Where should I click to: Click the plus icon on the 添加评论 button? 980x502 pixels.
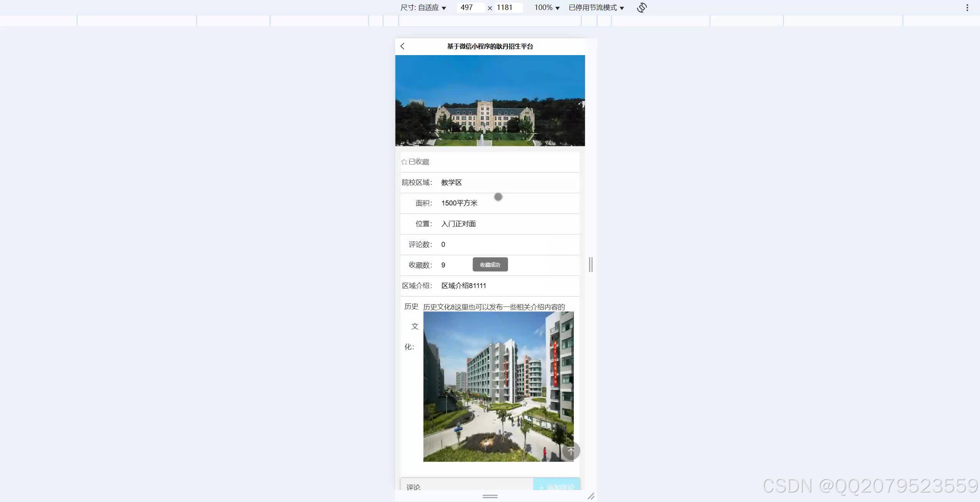tap(541, 487)
